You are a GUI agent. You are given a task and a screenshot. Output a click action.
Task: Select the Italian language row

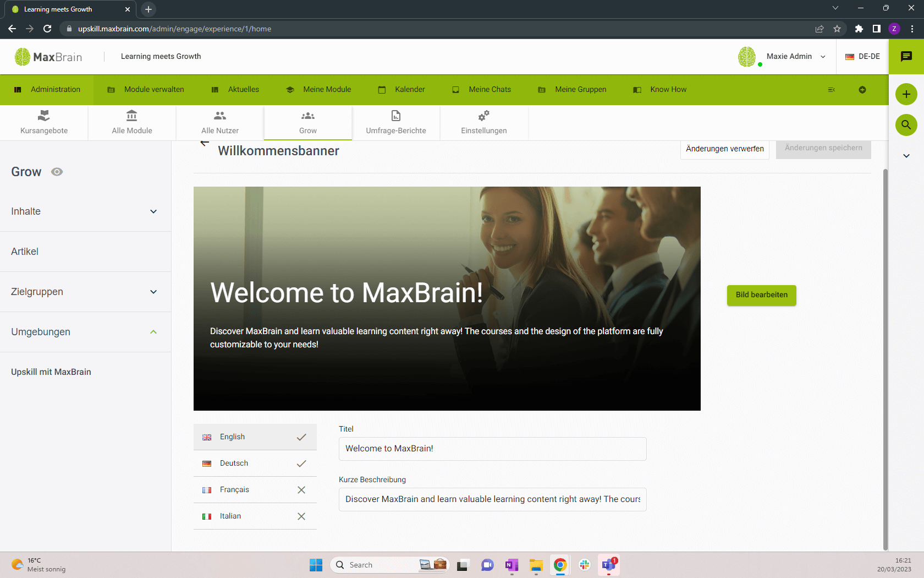pyautogui.click(x=255, y=516)
